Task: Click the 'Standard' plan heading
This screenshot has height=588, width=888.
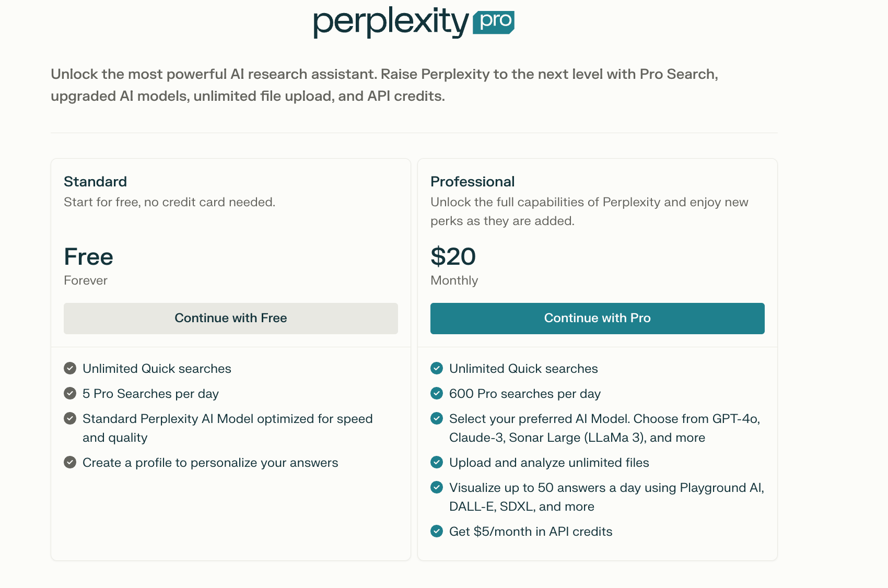Action: (x=95, y=181)
